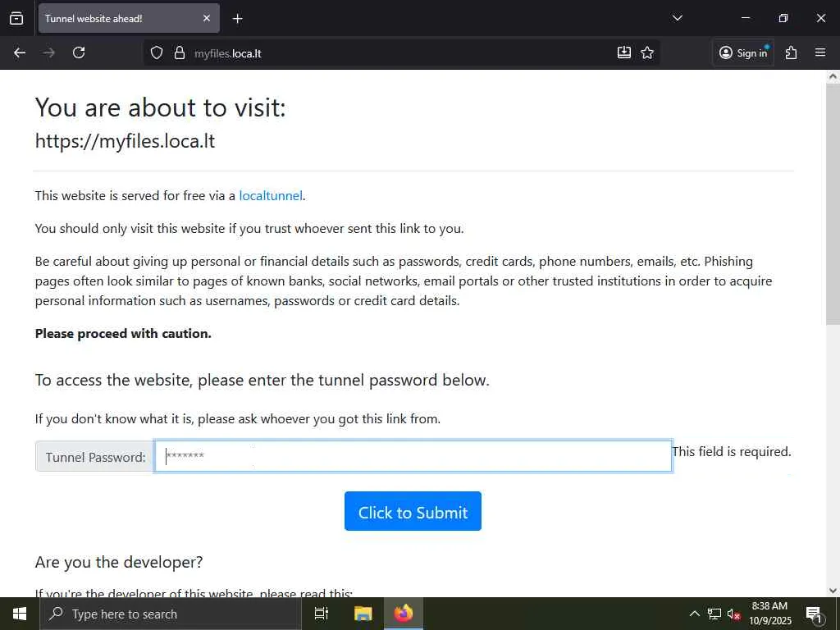
Task: Open the notification center icon
Action: point(815,614)
